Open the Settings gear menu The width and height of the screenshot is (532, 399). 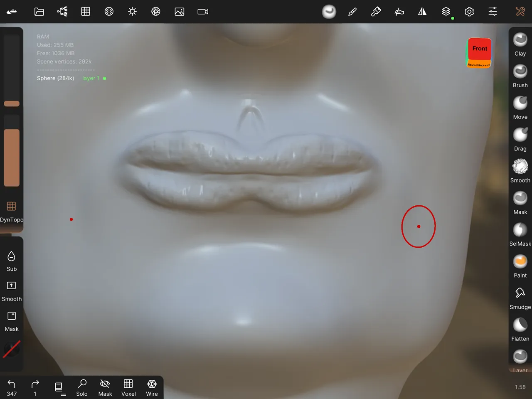(469, 12)
